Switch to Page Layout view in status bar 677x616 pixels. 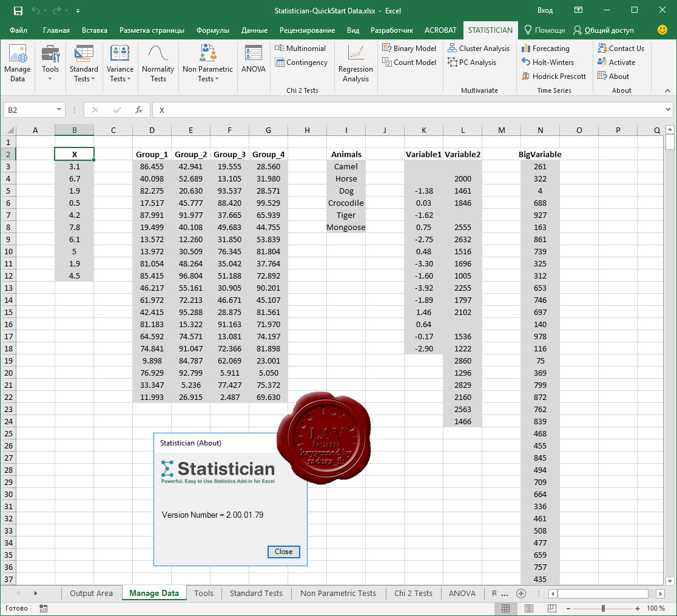click(528, 608)
